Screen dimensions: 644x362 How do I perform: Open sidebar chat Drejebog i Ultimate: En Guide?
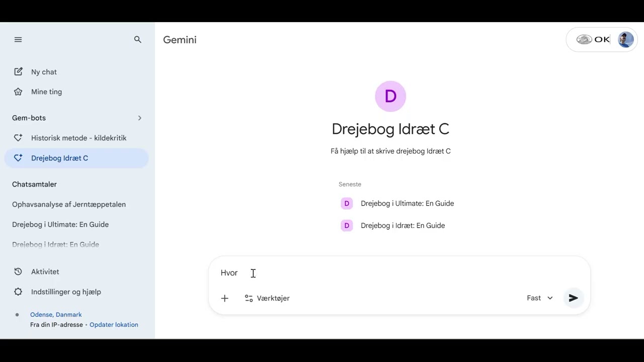60,225
